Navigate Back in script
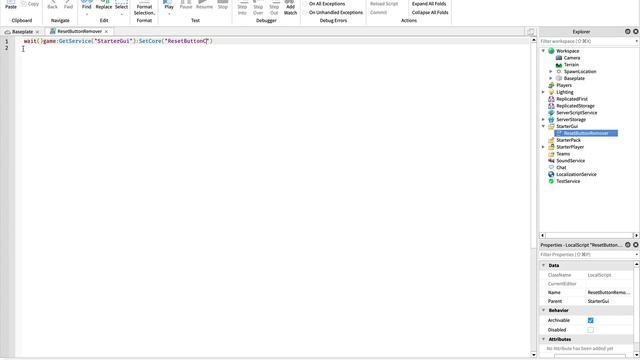Screen dimensions: 640x360 click(x=53, y=4)
